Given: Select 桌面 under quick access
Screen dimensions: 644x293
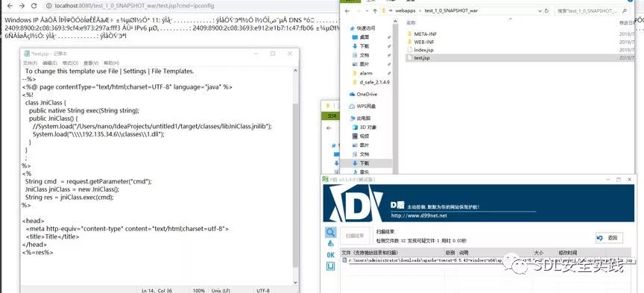Looking at the screenshot, I should click(x=364, y=37).
